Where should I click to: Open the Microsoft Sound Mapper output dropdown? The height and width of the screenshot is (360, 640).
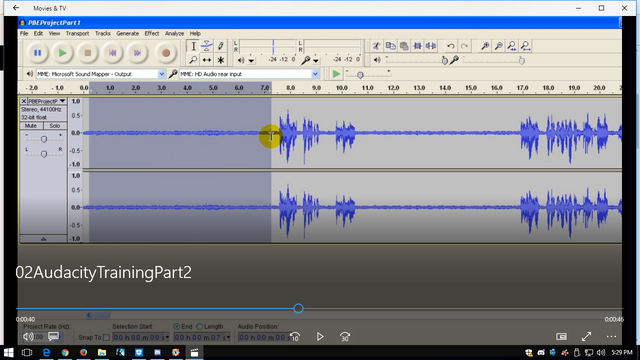click(161, 74)
